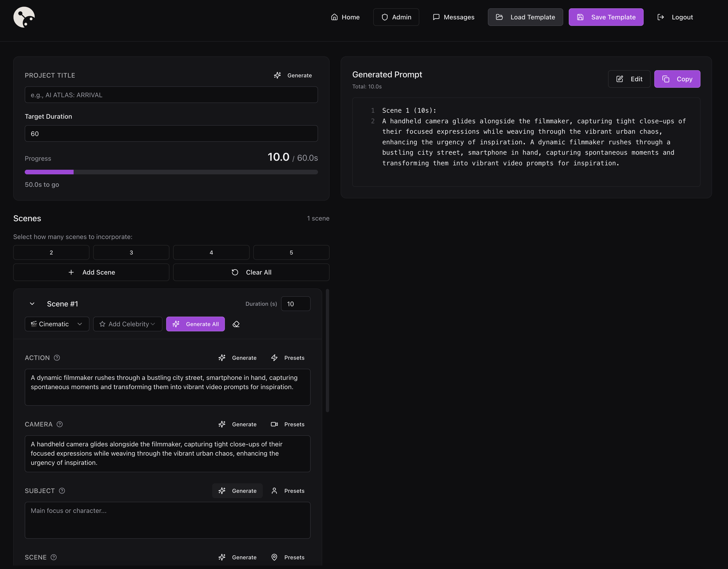
Task: Open the Cinematic style dropdown
Action: click(57, 324)
